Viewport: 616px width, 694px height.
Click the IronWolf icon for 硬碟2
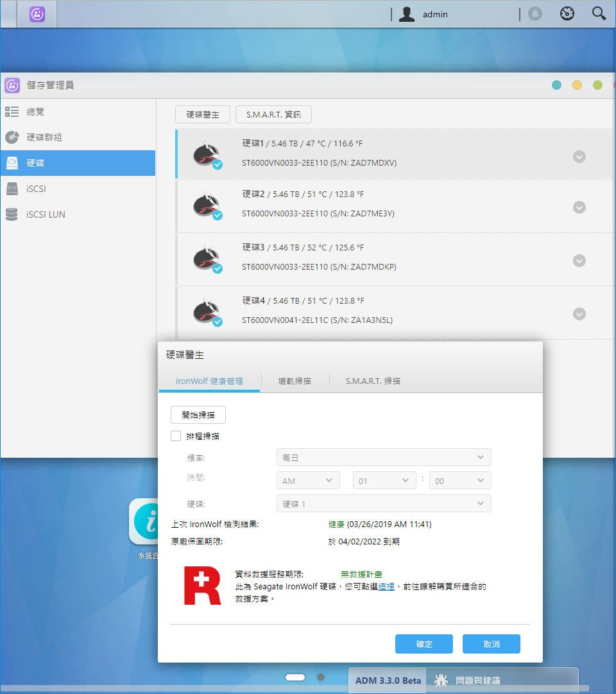[207, 205]
